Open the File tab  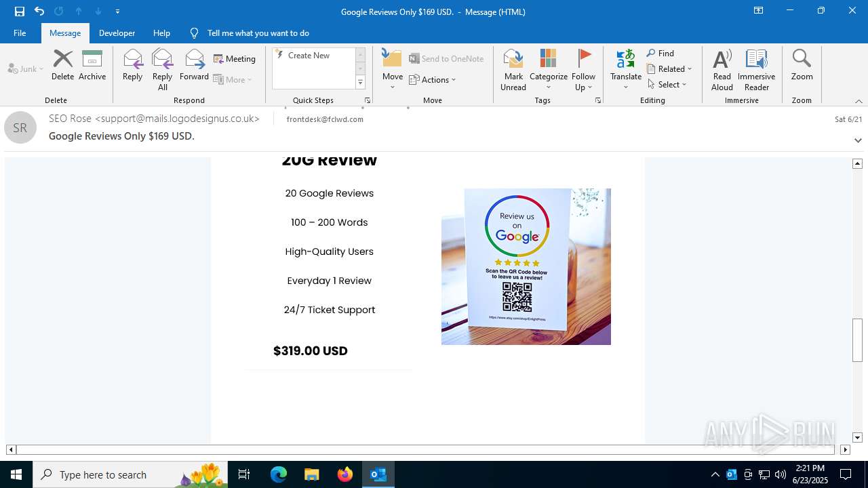click(x=20, y=33)
